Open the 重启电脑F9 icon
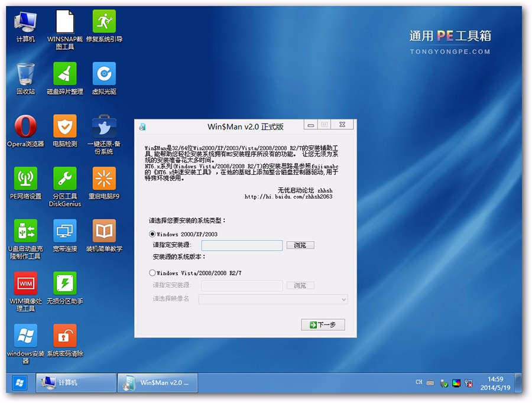The width and height of the screenshot is (532, 403). [x=104, y=179]
